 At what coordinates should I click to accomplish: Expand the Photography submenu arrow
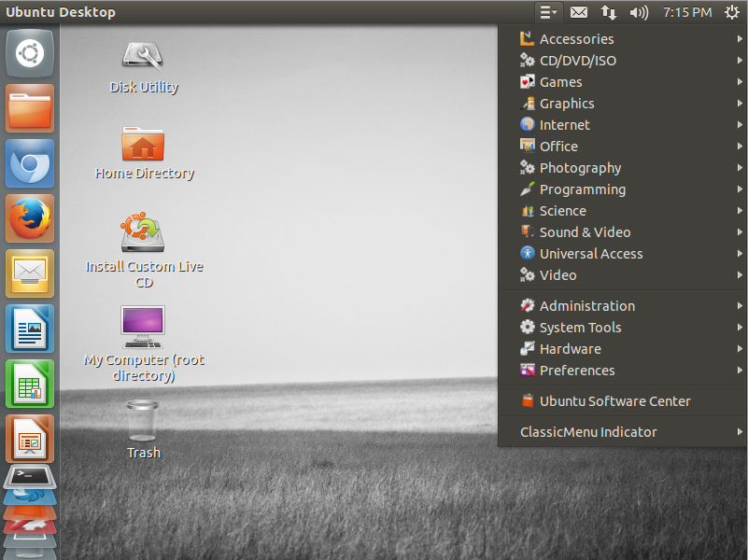[740, 168]
